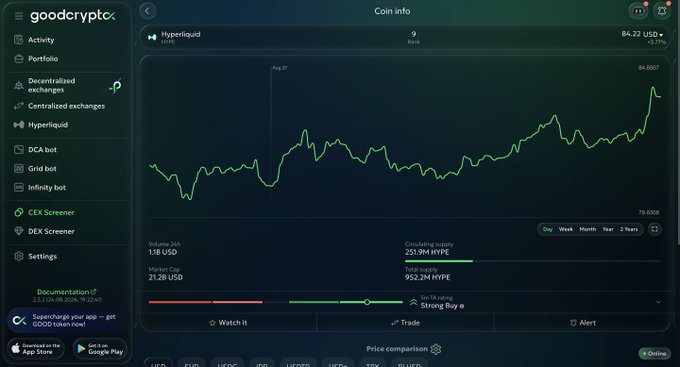This screenshot has width=680, height=367.
Task: Open the Settings gear in sidebar
Action: pyautogui.click(x=19, y=256)
